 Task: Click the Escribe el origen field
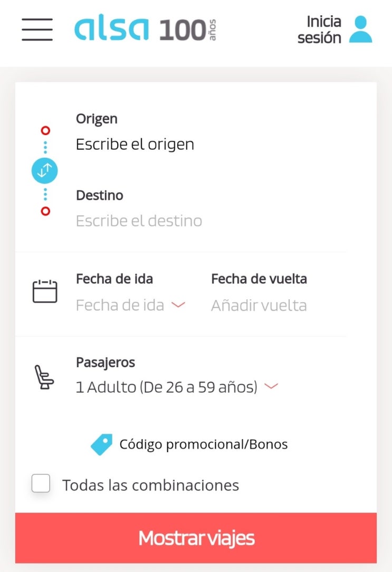pos(135,145)
